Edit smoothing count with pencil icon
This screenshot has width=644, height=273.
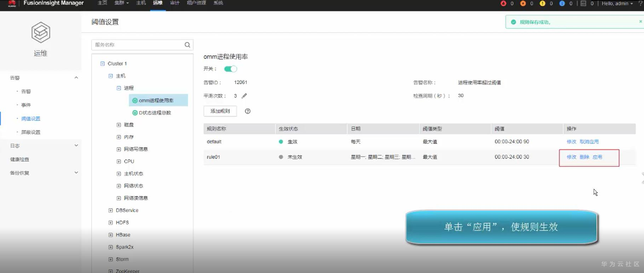pyautogui.click(x=244, y=96)
